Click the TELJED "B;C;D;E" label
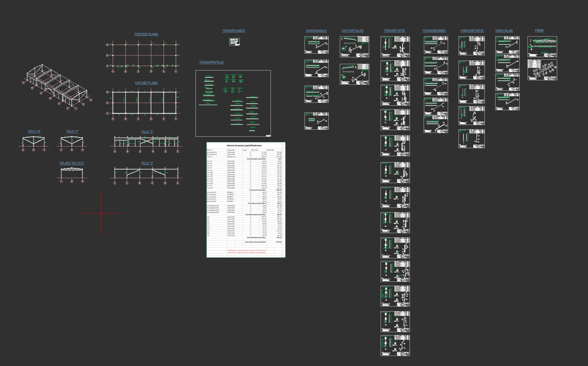Viewport: 588px width, 366px height. click(72, 163)
